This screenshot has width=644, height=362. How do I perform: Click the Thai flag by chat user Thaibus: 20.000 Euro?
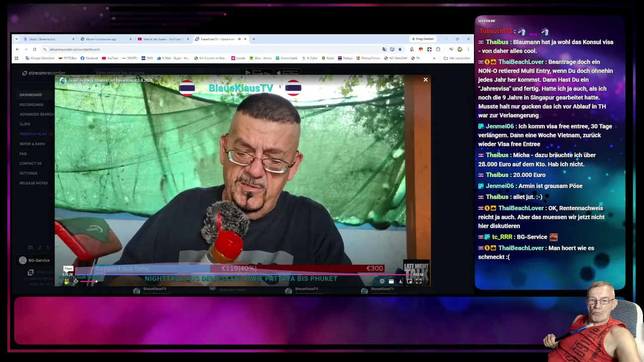point(481,175)
